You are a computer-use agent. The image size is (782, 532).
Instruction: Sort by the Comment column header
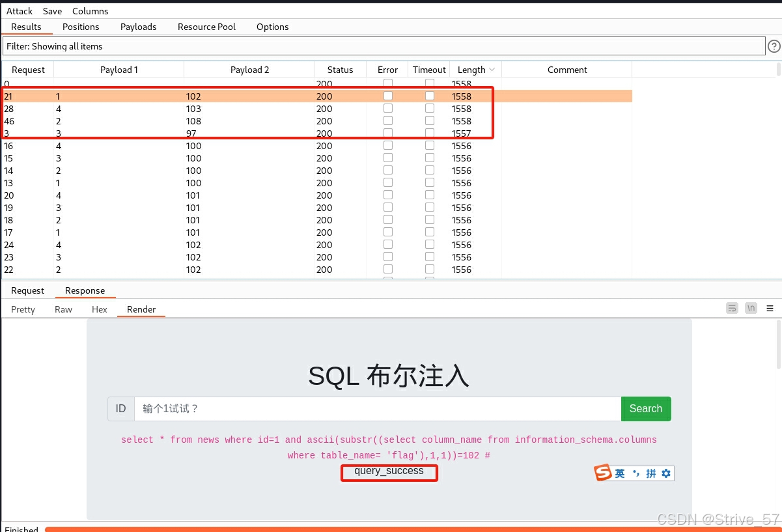tap(567, 70)
